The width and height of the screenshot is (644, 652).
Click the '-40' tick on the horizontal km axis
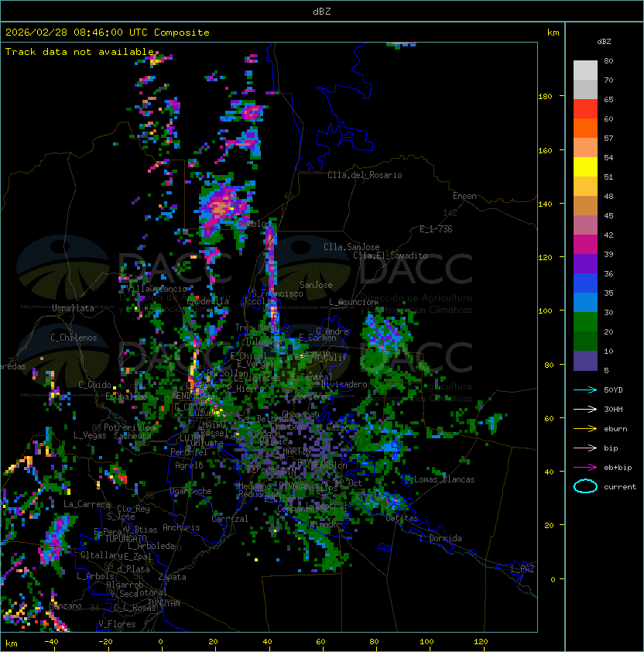click(x=51, y=642)
